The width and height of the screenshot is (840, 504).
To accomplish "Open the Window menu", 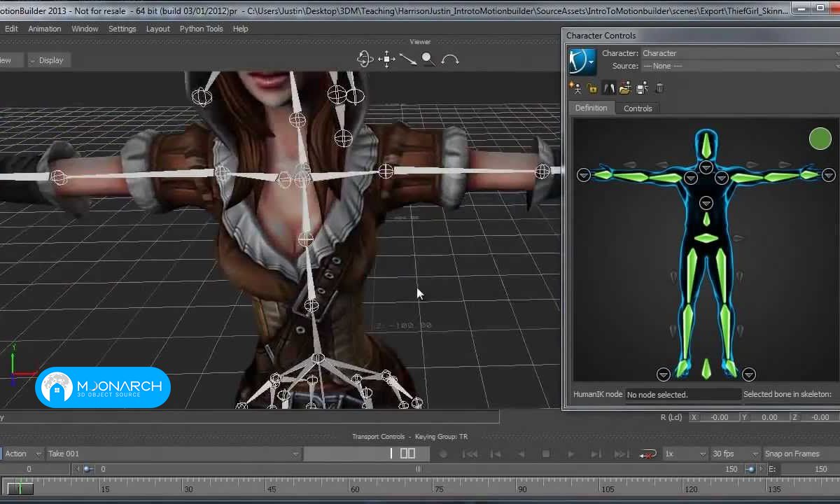I will (x=85, y=29).
